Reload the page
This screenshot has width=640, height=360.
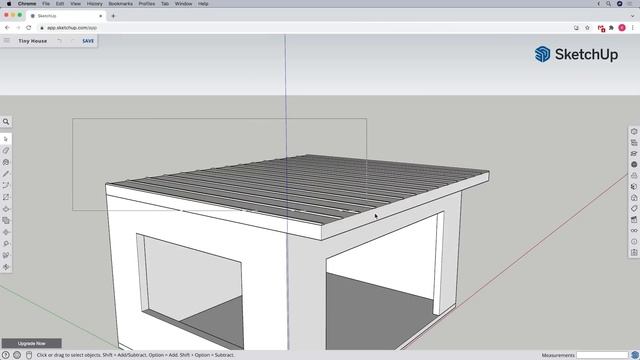coord(29,28)
